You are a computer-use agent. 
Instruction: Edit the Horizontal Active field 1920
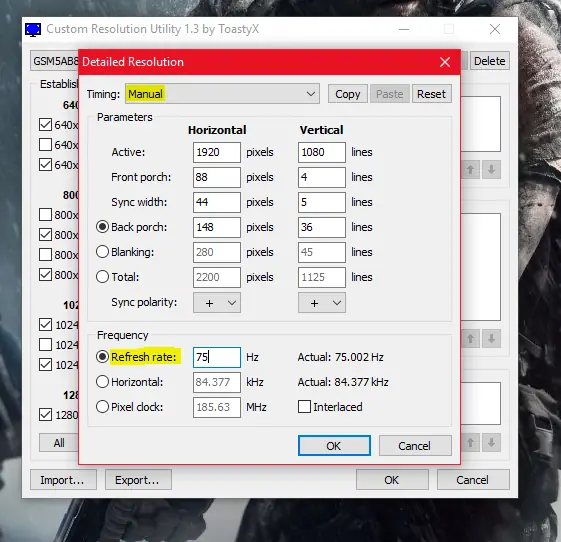pos(217,152)
